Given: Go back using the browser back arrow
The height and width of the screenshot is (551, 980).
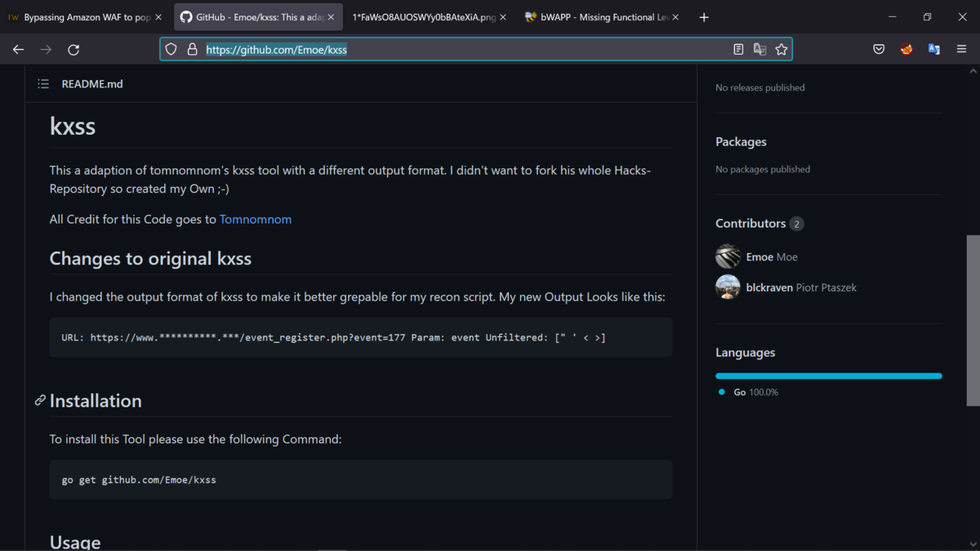Looking at the screenshot, I should (x=18, y=50).
